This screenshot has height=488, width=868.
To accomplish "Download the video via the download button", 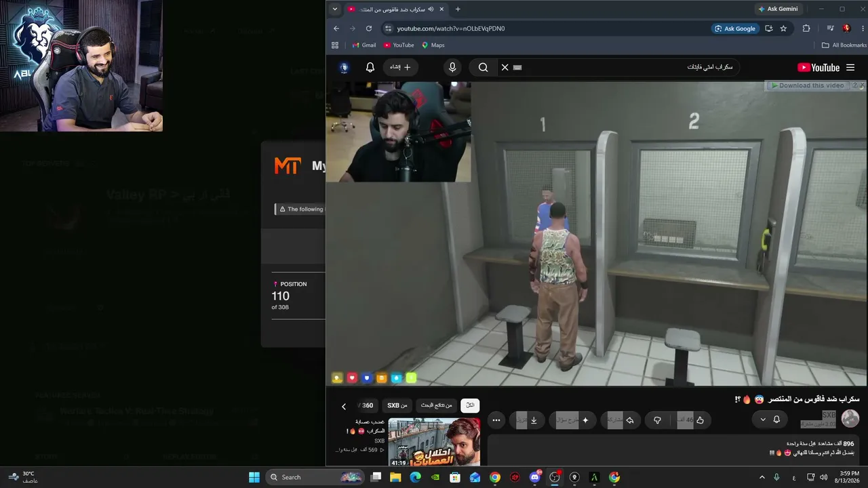I will (528, 420).
